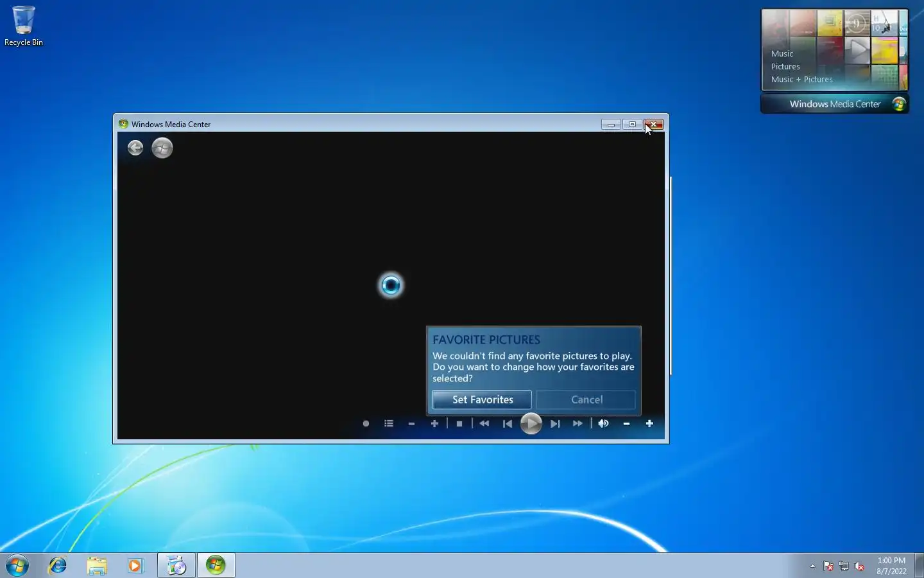Click Cancel in Favorite Pictures dialog
Screen dimensions: 924x578
(x=586, y=399)
